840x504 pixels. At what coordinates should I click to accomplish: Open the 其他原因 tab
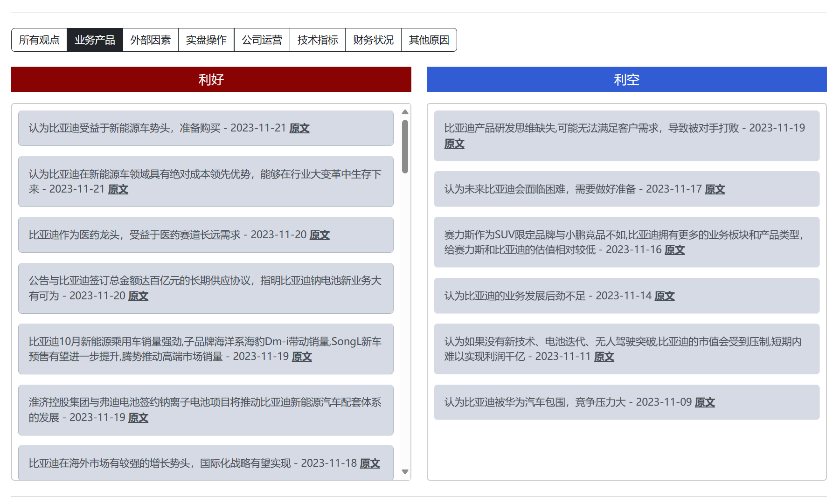click(429, 40)
